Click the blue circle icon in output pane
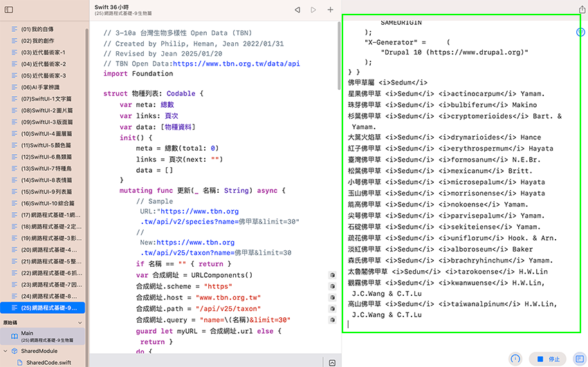This screenshot has height=367, width=588. click(581, 32)
